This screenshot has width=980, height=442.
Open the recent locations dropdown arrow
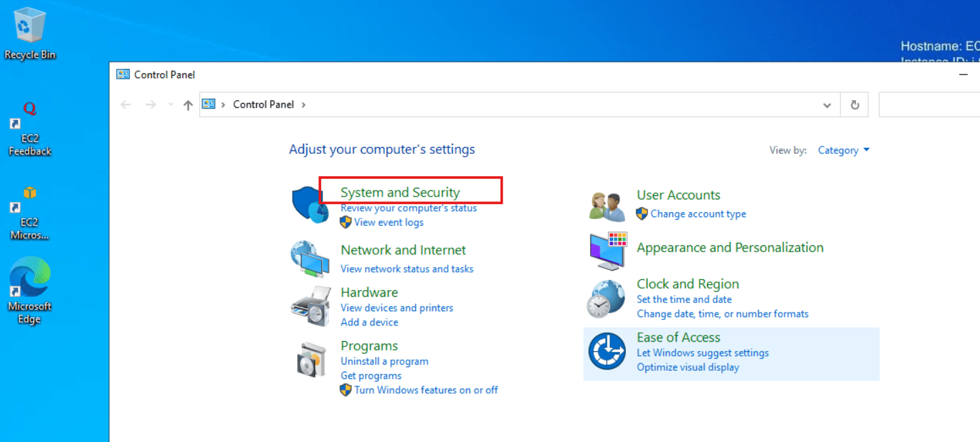[169, 104]
